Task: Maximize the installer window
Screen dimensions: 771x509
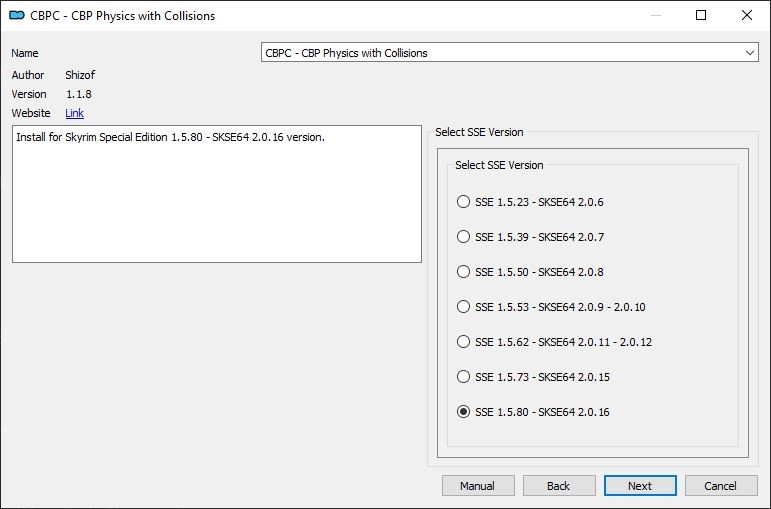Action: tap(701, 15)
